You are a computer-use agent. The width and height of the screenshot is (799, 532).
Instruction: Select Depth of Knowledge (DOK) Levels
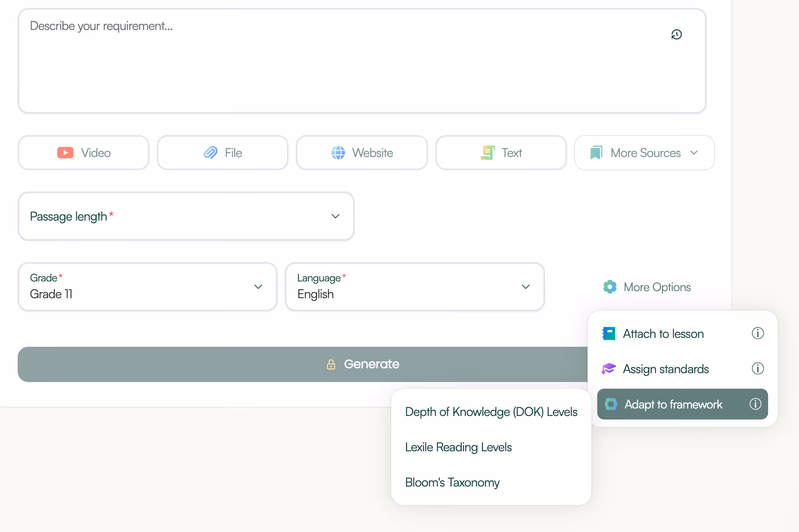coord(491,412)
